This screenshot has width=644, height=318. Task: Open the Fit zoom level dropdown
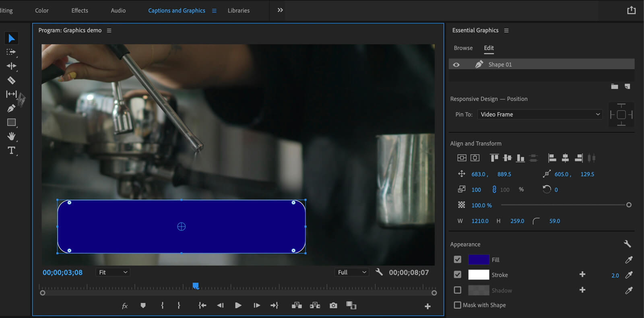click(113, 273)
